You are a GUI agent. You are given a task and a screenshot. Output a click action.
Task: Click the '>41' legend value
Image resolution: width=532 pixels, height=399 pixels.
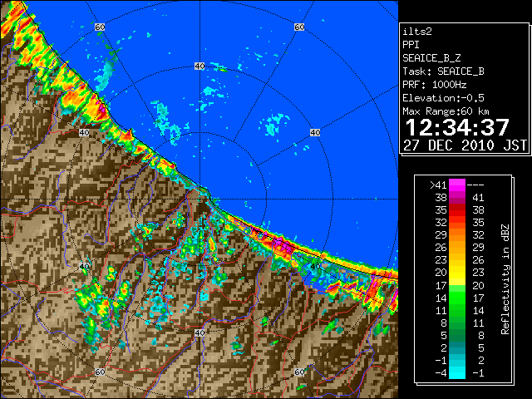(x=438, y=185)
